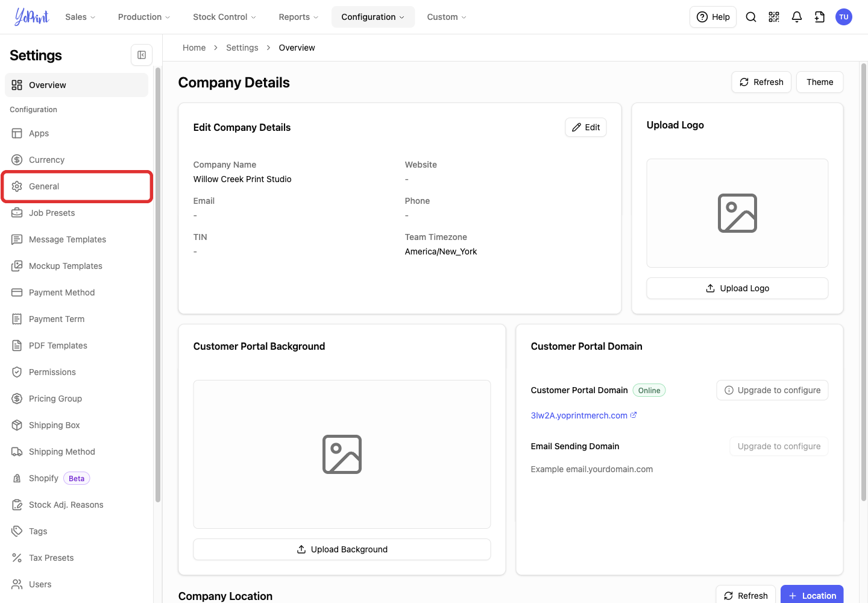Click the new document icon in top bar
Image resolution: width=868 pixels, height=603 pixels.
[x=820, y=17]
